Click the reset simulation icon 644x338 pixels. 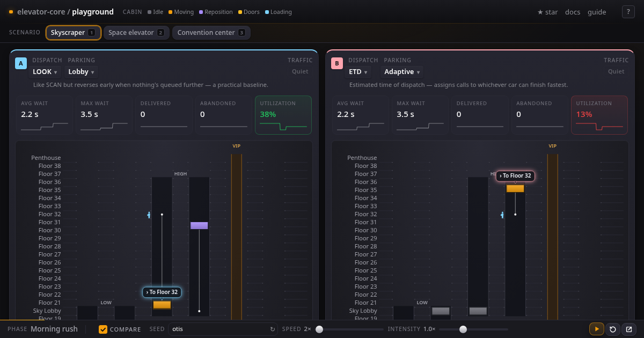pos(613,329)
